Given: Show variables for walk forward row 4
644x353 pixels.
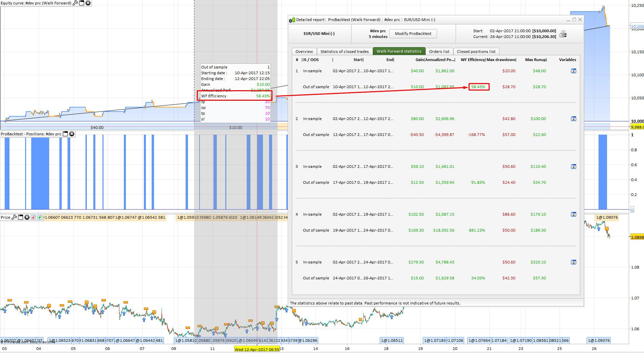Looking at the screenshot, I should click(573, 214).
